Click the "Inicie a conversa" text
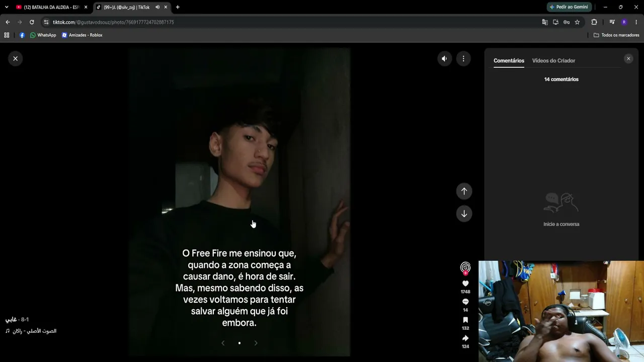This screenshot has width=644, height=362. point(561,224)
